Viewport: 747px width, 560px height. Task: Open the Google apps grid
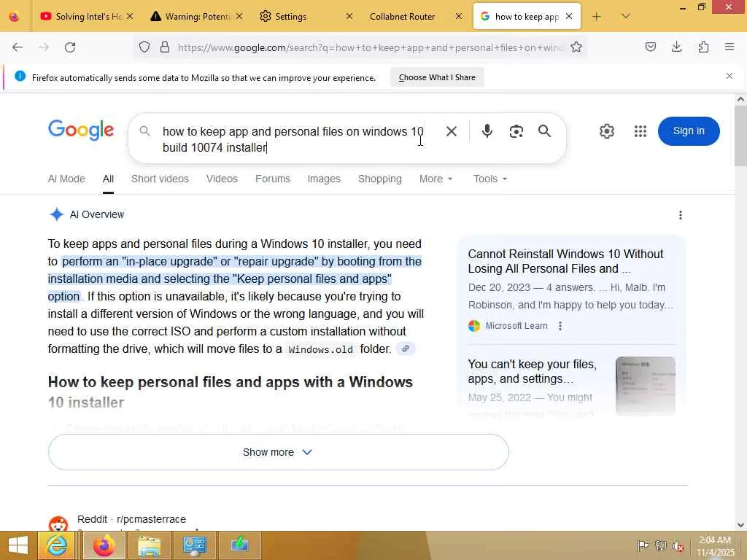tap(640, 131)
